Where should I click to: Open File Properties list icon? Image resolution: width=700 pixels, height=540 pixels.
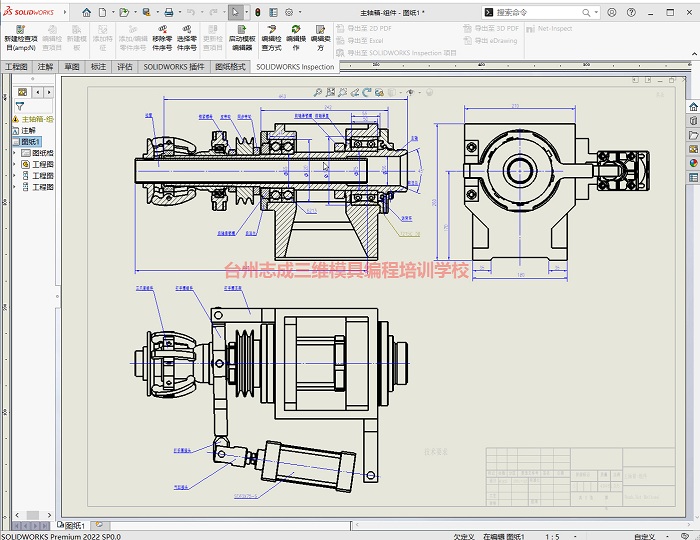[x=273, y=12]
